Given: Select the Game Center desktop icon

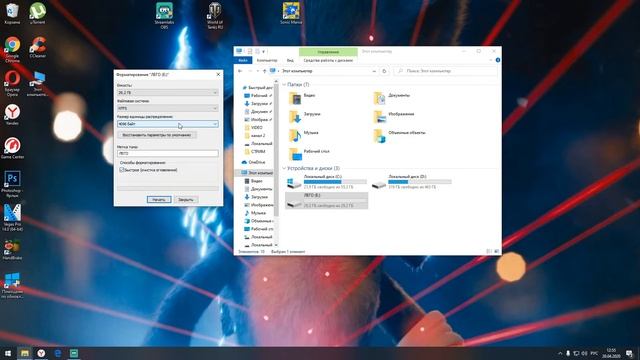Looking at the screenshot, I should [12, 148].
